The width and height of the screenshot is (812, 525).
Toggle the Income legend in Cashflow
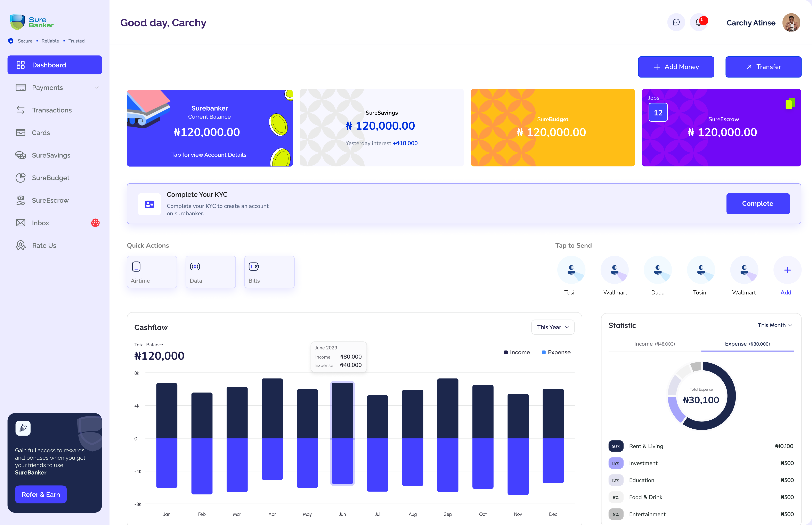pyautogui.click(x=517, y=353)
